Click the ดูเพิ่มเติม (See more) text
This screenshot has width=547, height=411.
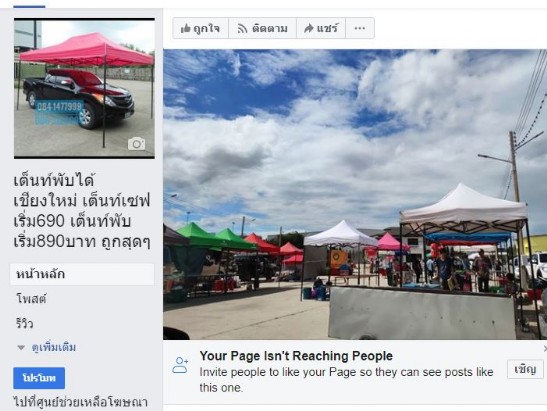tap(54, 348)
